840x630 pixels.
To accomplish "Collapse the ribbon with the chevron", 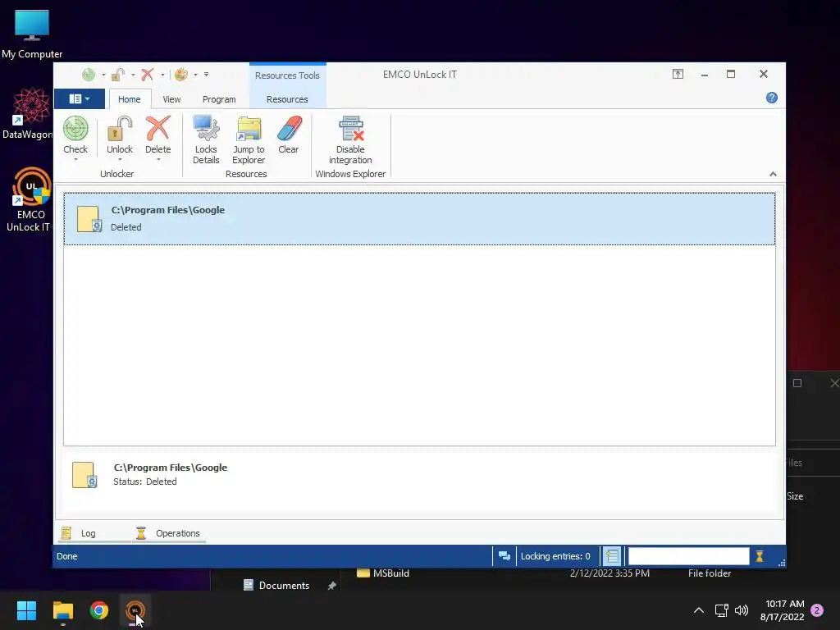I will [773, 174].
